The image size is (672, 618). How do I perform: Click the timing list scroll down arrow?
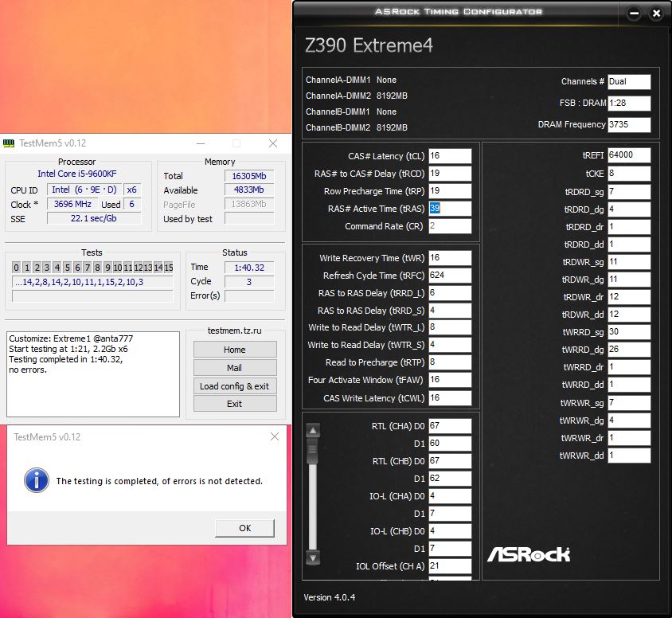pyautogui.click(x=313, y=557)
